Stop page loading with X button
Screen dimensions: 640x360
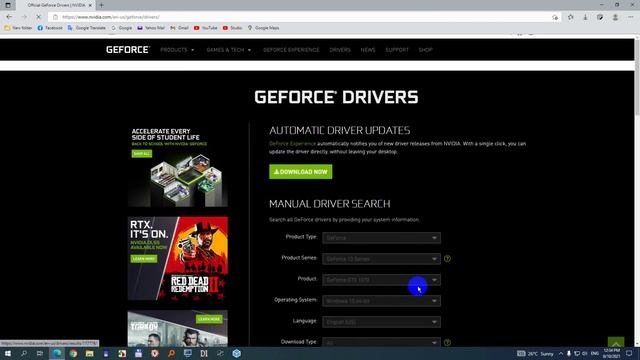coord(38,17)
